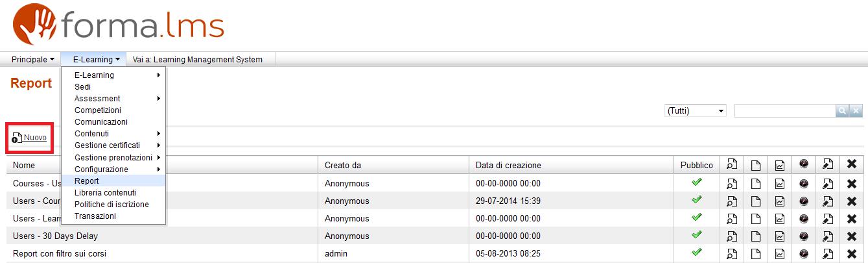Delete the 'Report con filtro sui corsi' report

pyautogui.click(x=852, y=254)
